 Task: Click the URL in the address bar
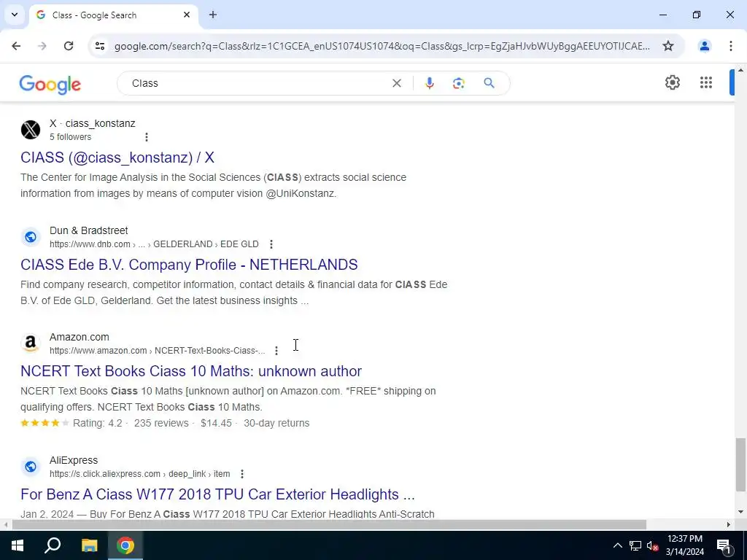[382, 46]
